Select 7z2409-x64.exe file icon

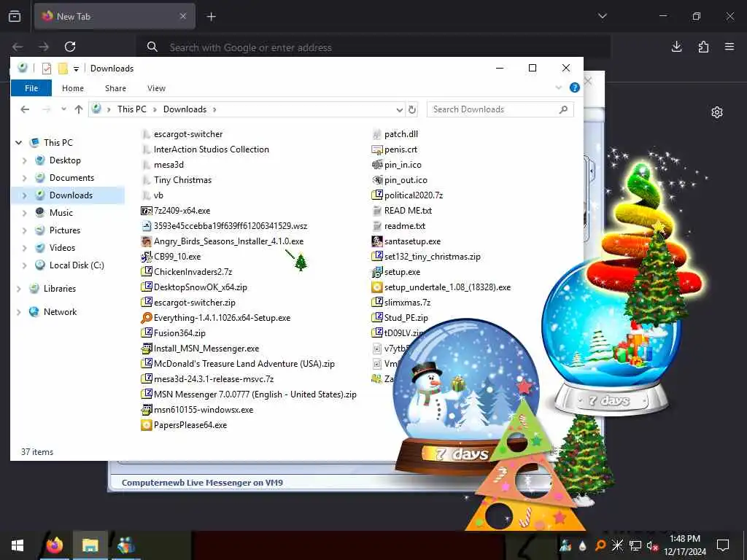[x=146, y=211]
